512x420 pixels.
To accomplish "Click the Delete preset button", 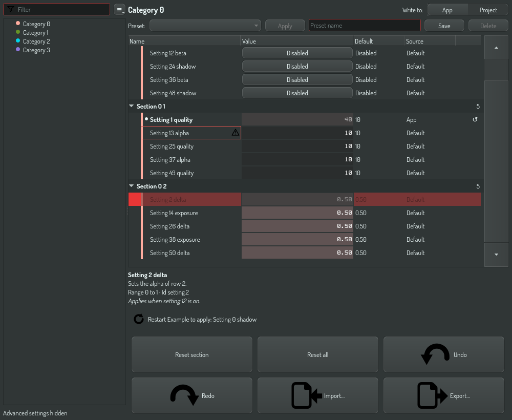I will coord(488,26).
